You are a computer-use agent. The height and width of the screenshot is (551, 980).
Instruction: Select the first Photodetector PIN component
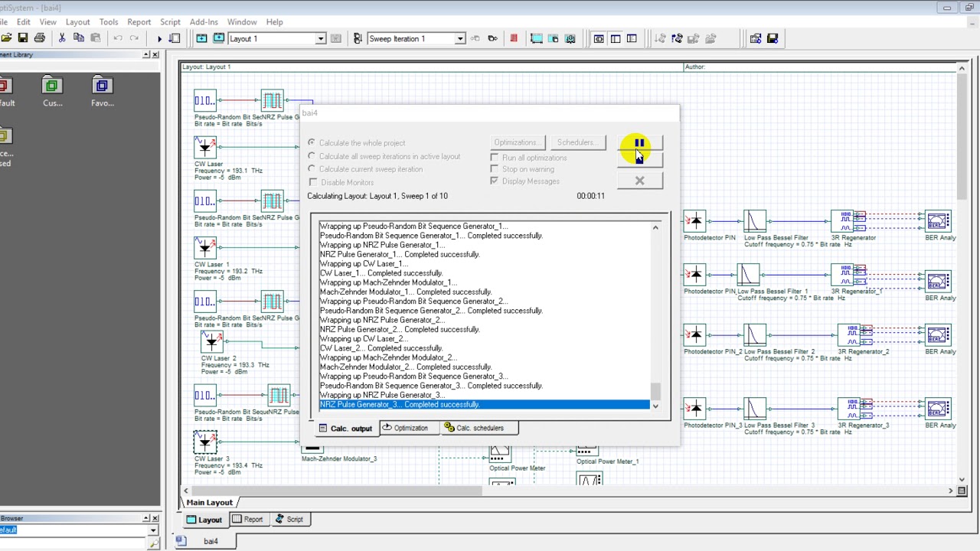pos(694,222)
